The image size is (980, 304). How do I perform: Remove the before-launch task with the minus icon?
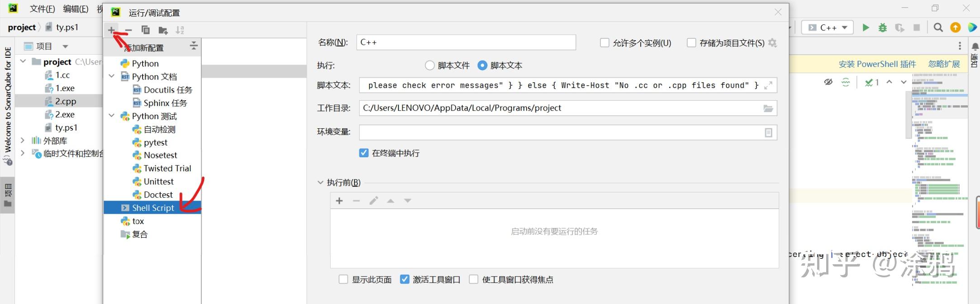pos(357,201)
